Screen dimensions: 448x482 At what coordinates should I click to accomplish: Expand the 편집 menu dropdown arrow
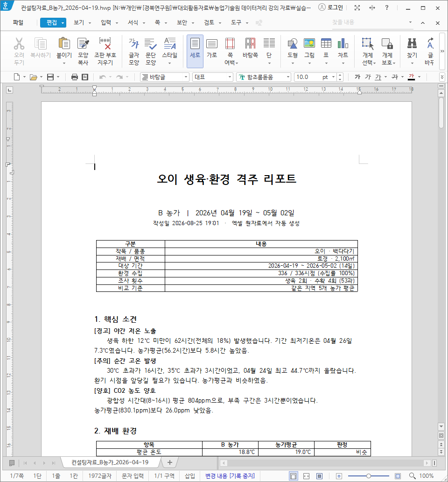(63, 22)
